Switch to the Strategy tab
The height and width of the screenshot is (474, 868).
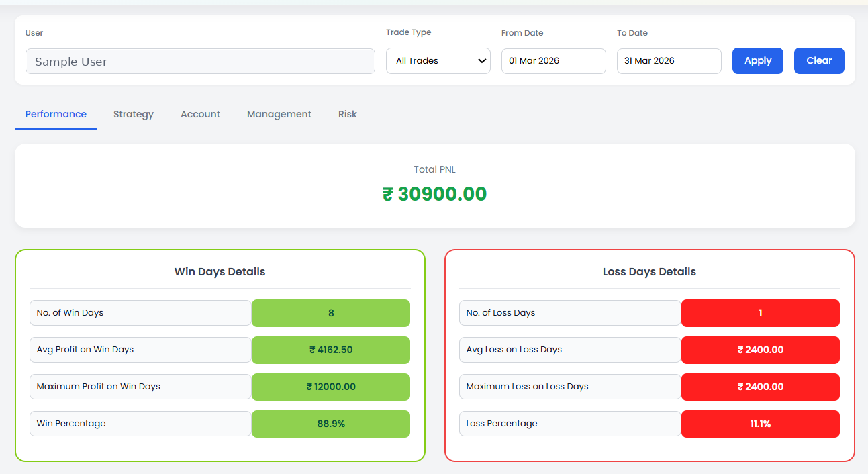click(134, 114)
